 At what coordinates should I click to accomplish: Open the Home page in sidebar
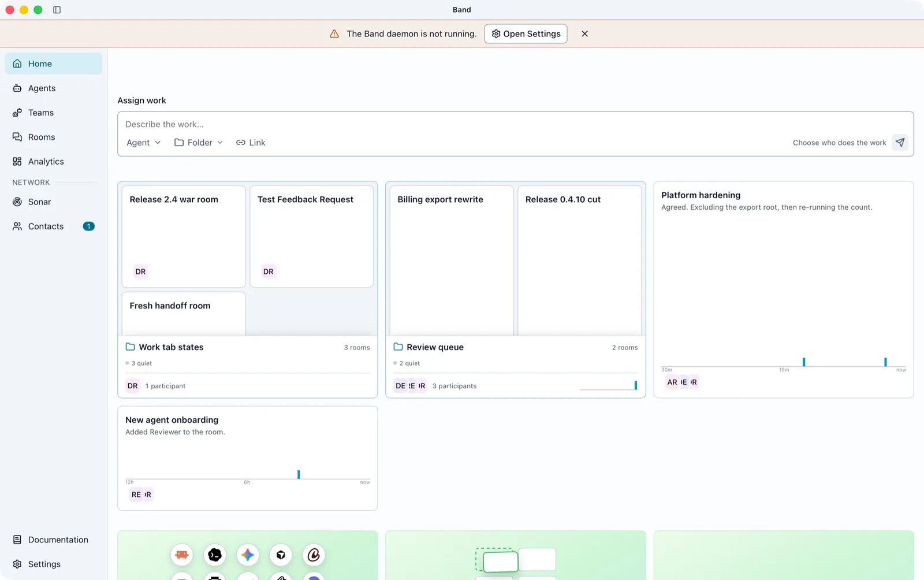pyautogui.click(x=53, y=64)
